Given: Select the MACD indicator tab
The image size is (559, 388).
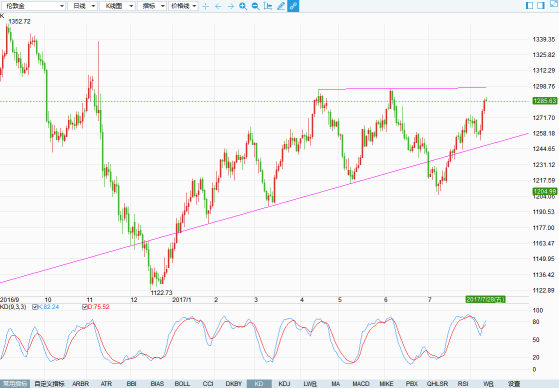Looking at the screenshot, I should coord(361,384).
